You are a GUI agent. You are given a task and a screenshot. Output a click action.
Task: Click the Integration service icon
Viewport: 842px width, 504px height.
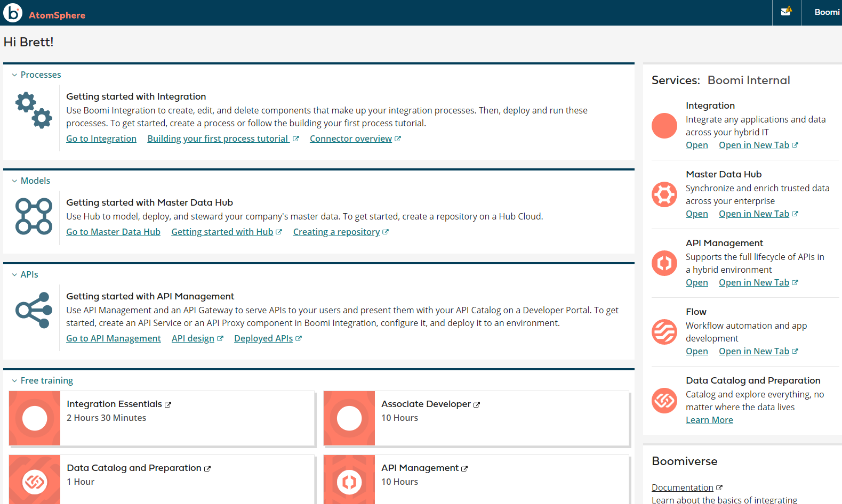664,126
